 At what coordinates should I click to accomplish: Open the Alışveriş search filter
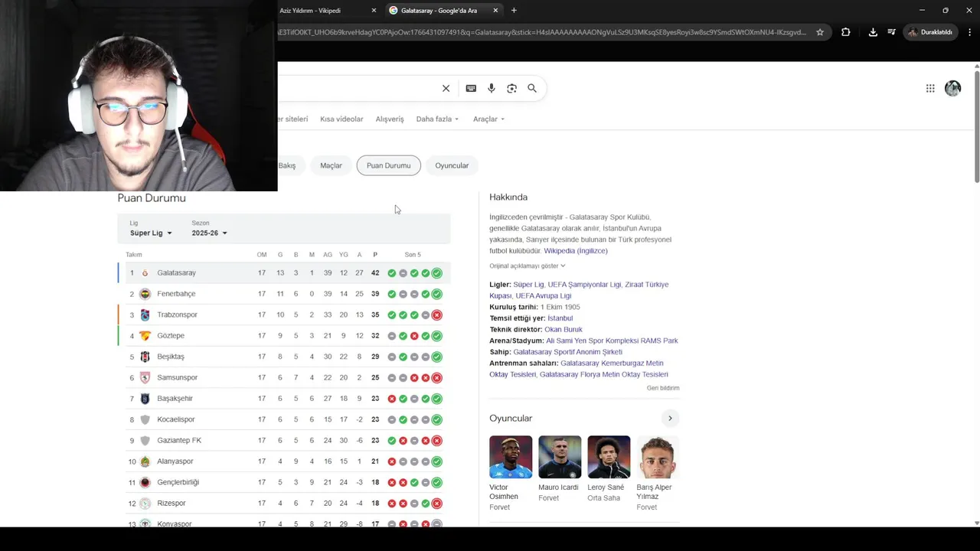(x=390, y=119)
